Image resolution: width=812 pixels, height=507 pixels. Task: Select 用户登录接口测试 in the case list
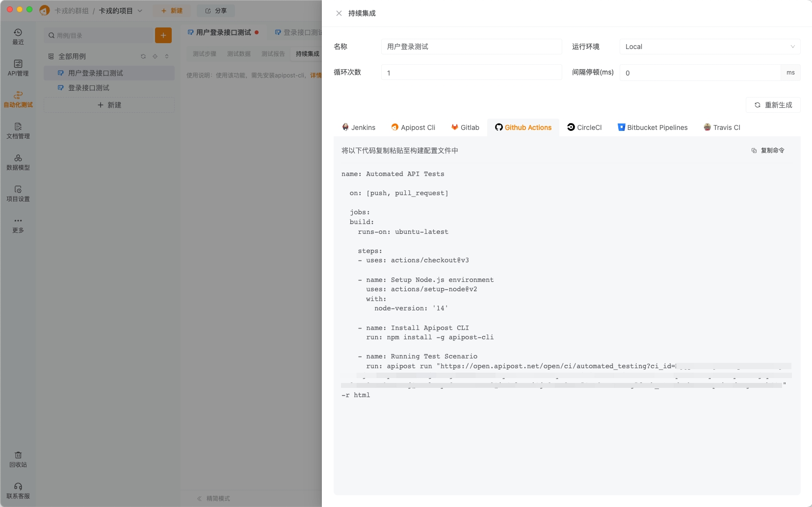(109, 73)
